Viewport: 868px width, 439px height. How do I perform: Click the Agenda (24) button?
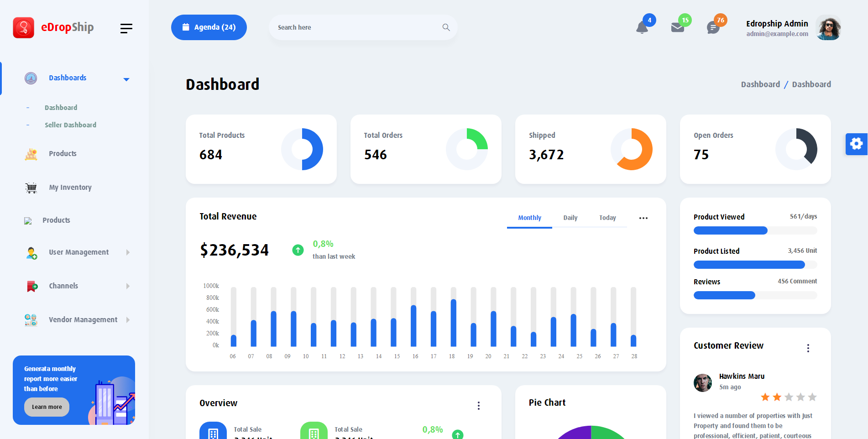point(209,27)
